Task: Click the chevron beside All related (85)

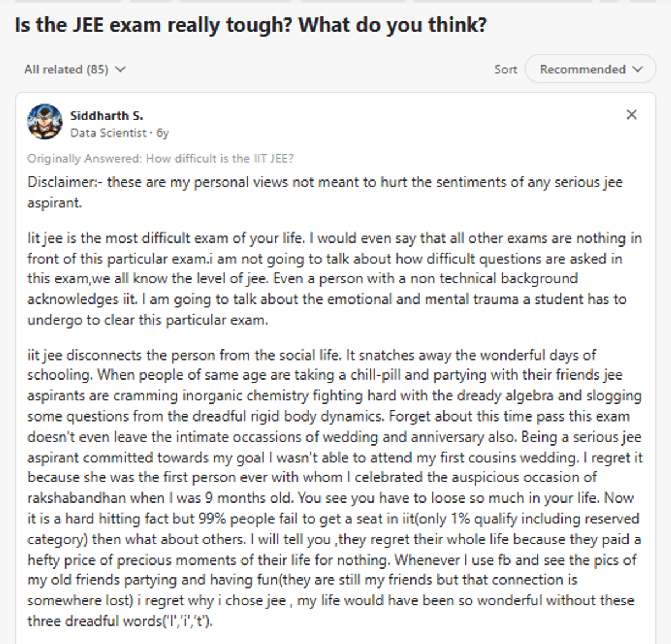Action: 120,69
